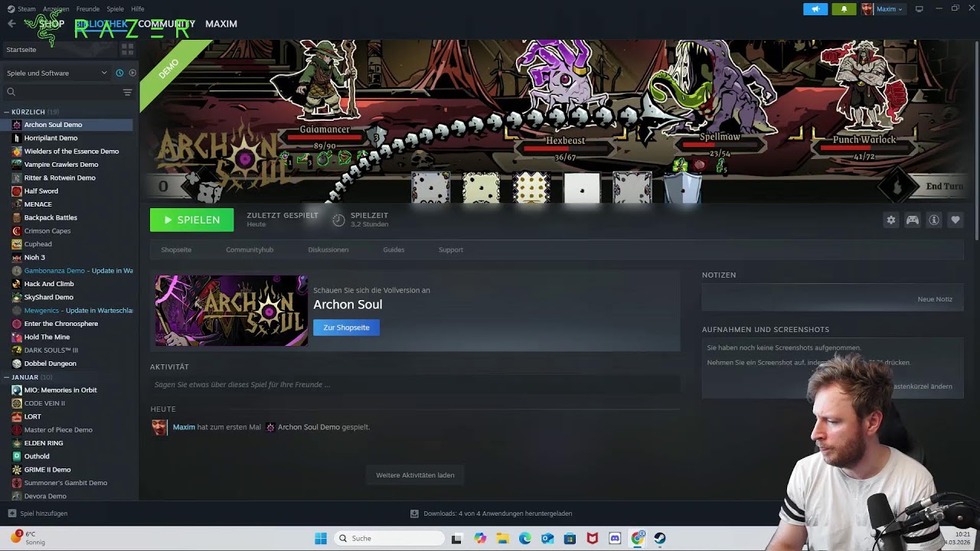Select Nioh 3 in library list
The image size is (980, 551).
click(34, 257)
